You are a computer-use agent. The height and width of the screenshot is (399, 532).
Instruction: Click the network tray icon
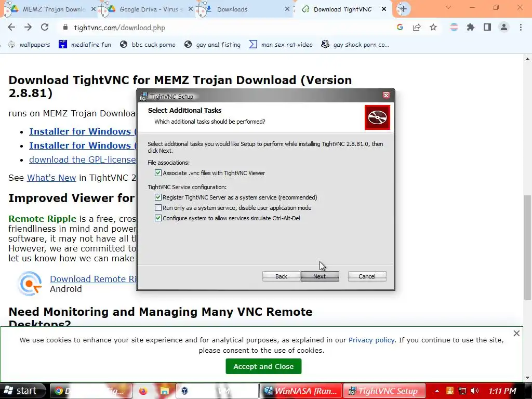462,391
